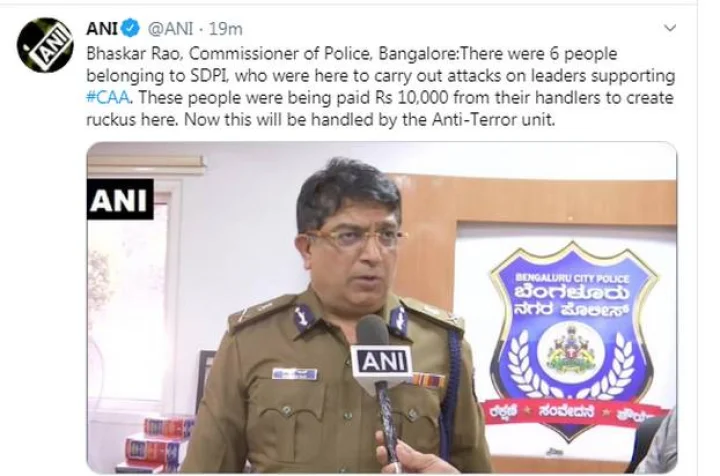Click the medal ribbon bar on the uniform
The height and width of the screenshot is (476, 720).
428,379
